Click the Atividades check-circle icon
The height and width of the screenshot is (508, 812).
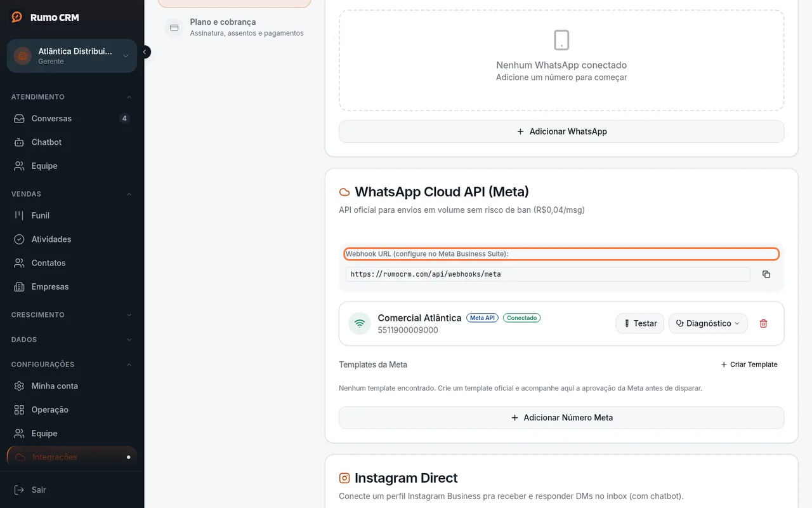[20, 239]
